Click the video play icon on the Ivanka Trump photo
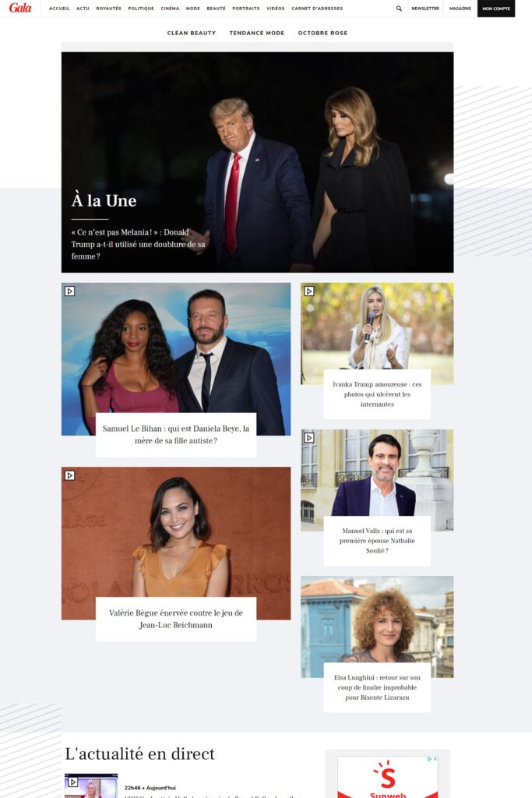532x798 pixels. coord(309,291)
